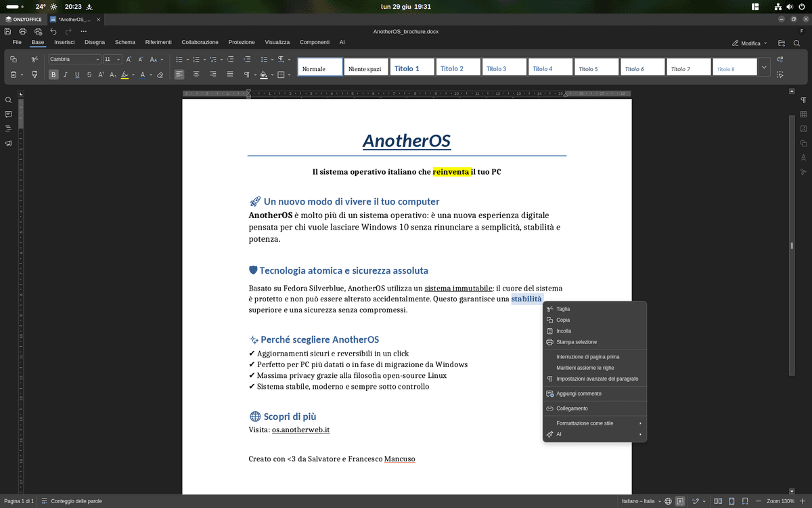
Task: Toggle strikethrough formatting
Action: click(89, 75)
